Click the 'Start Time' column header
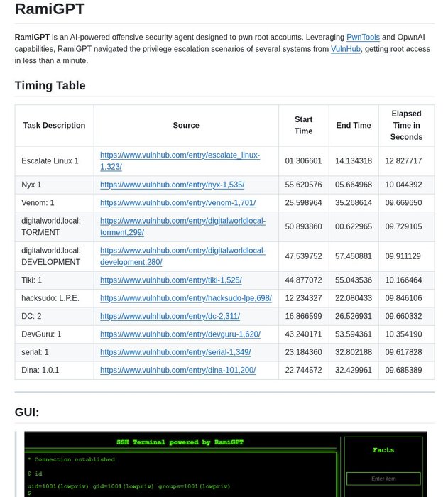 click(x=304, y=126)
